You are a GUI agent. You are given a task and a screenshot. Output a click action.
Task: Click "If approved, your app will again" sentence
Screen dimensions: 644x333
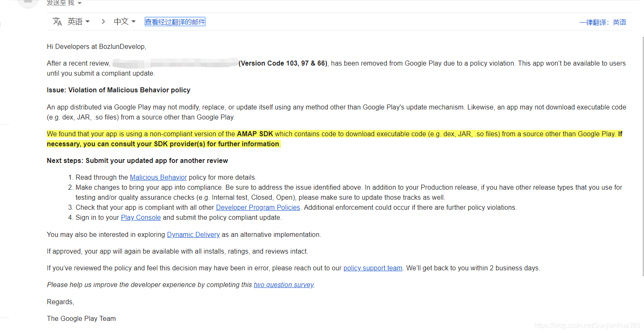[x=178, y=251]
